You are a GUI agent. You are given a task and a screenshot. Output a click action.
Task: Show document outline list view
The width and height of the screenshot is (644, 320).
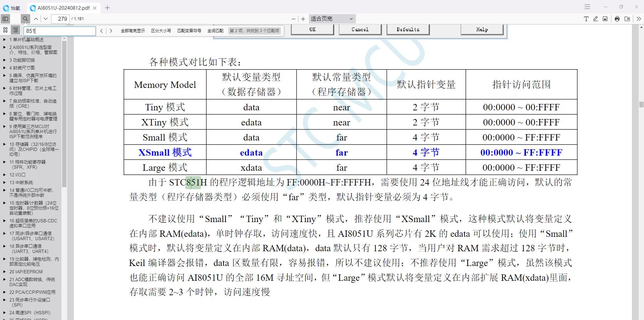[x=15, y=30]
